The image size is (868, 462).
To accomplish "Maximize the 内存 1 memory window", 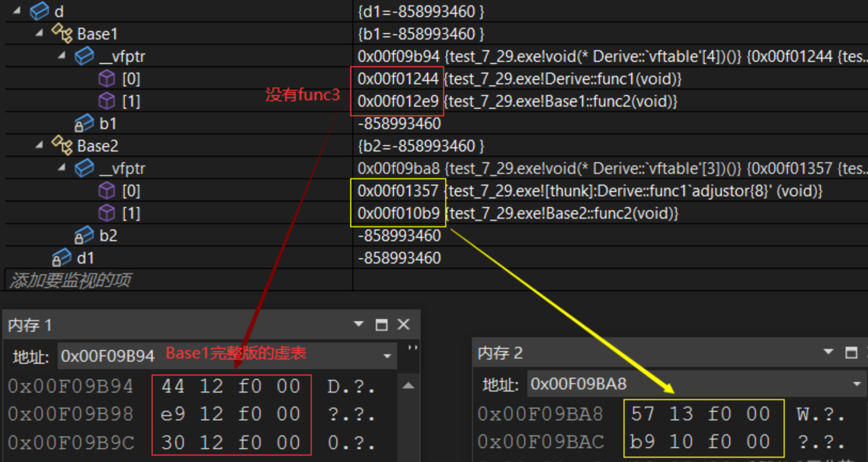I will (x=382, y=324).
